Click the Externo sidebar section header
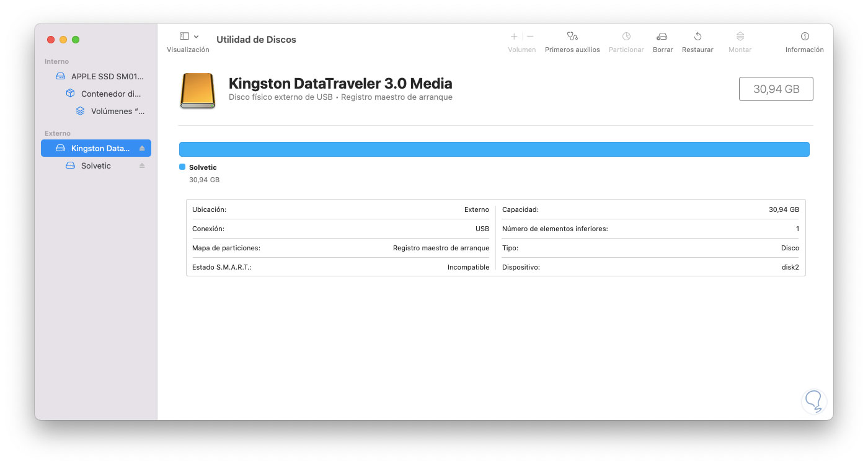Image resolution: width=868 pixels, height=466 pixels. [58, 133]
